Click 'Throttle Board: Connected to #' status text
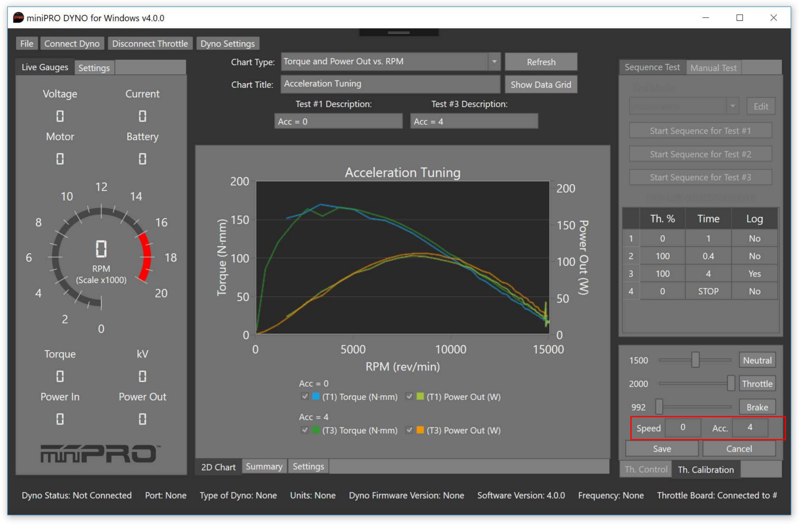Screen dimensions: 804x532 (x=717, y=495)
